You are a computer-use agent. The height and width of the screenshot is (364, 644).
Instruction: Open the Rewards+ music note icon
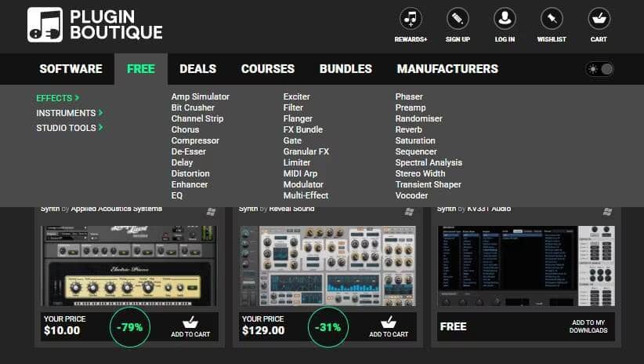(411, 19)
